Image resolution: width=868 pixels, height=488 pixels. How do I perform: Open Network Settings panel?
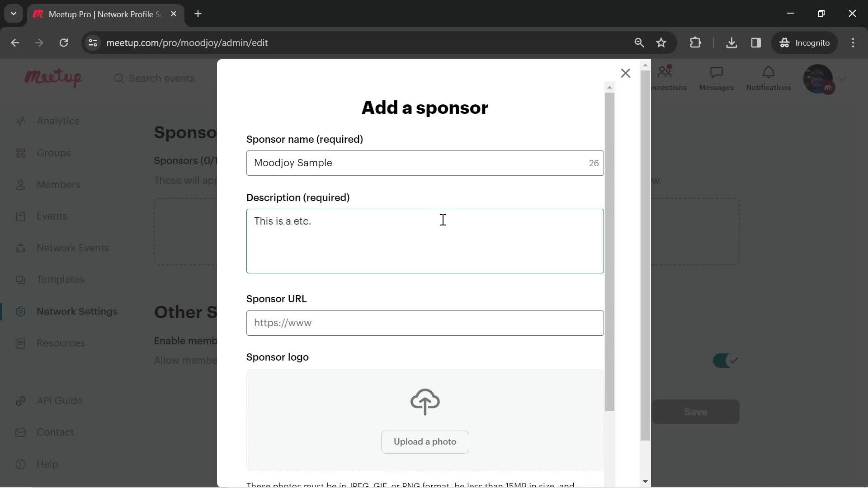coord(76,311)
